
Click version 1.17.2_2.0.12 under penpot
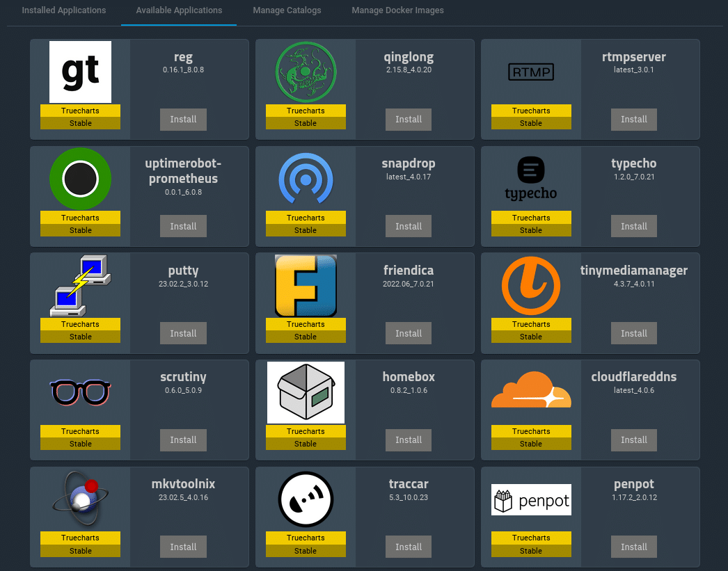coord(634,497)
